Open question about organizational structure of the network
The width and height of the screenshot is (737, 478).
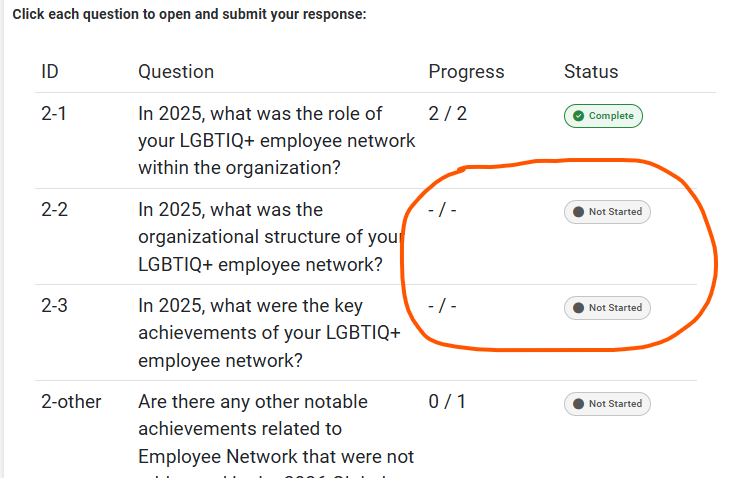[x=270, y=237]
